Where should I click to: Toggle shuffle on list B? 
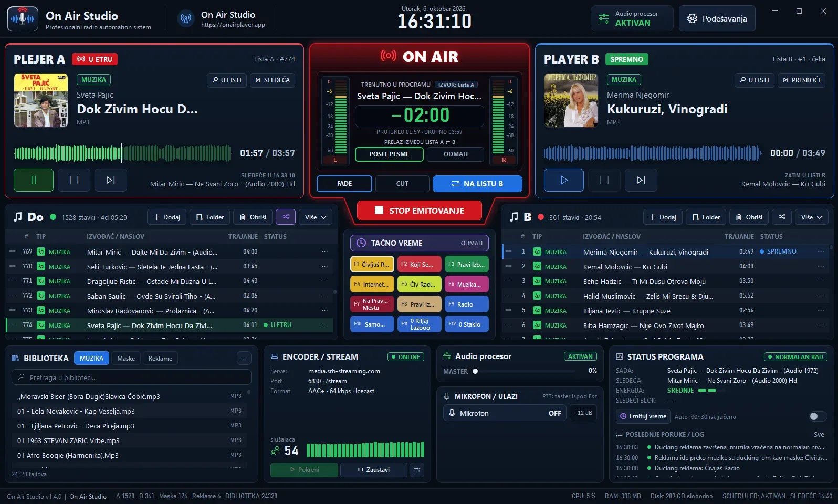782,217
